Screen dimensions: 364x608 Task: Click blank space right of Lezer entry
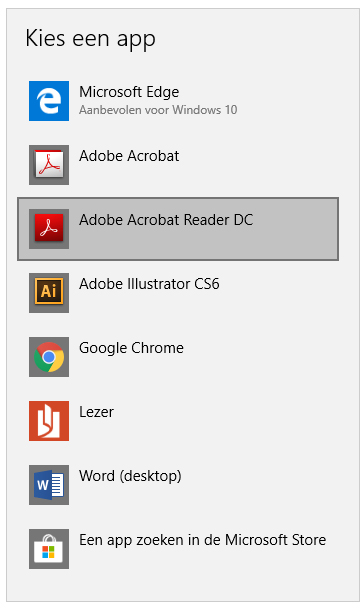(233, 421)
